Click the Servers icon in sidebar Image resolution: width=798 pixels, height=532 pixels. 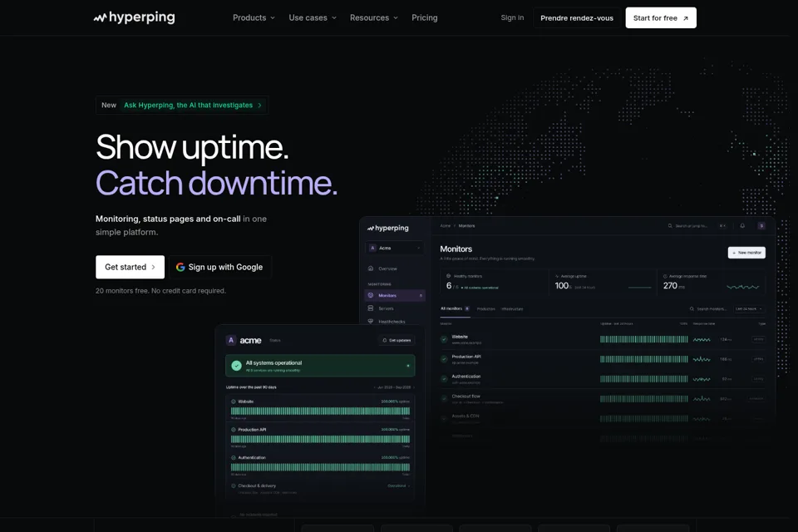tap(371, 308)
